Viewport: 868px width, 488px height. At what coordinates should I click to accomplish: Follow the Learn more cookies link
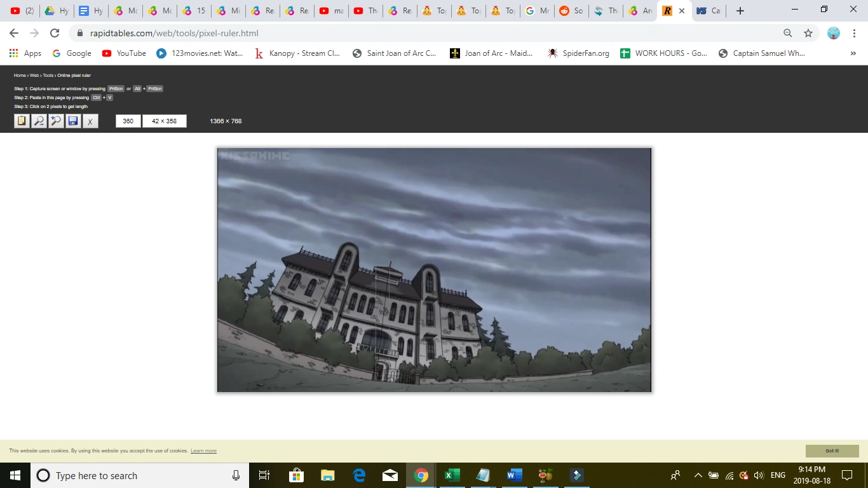coord(203,451)
